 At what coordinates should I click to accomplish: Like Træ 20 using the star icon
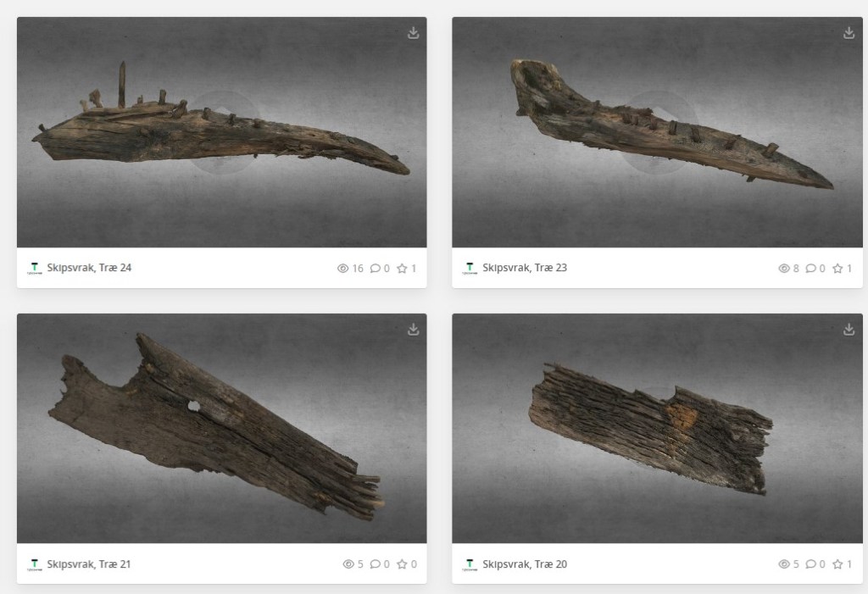pyautogui.click(x=837, y=564)
